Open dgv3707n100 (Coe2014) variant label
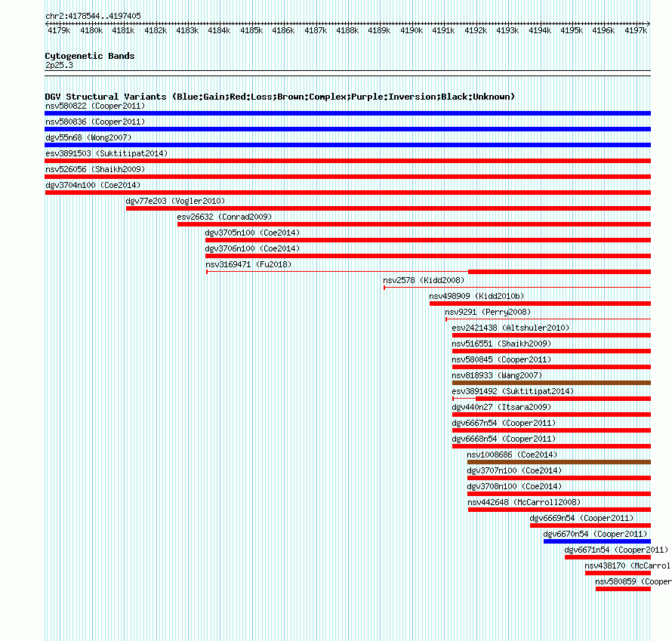 [514, 470]
